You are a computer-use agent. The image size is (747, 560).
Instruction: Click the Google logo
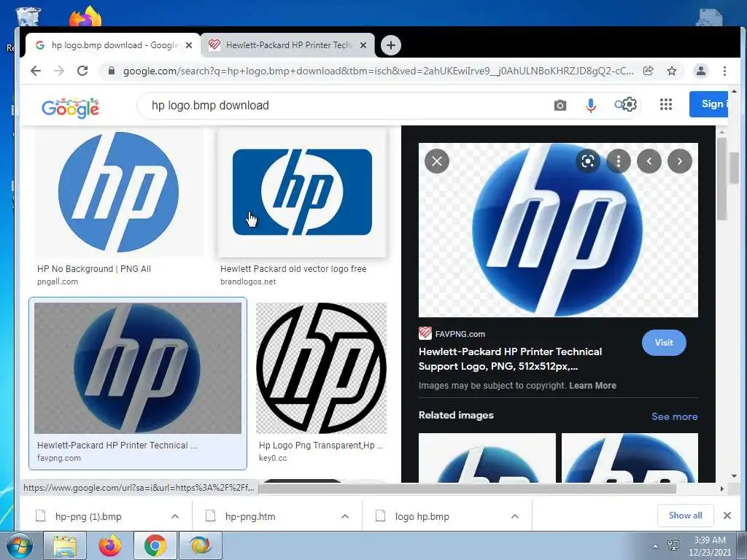[x=71, y=108]
